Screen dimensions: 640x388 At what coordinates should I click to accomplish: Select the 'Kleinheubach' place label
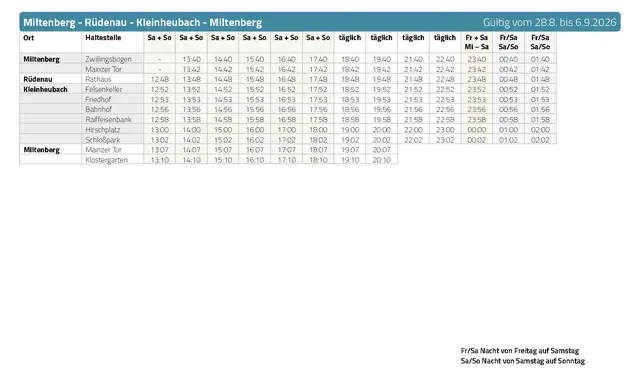point(45,89)
